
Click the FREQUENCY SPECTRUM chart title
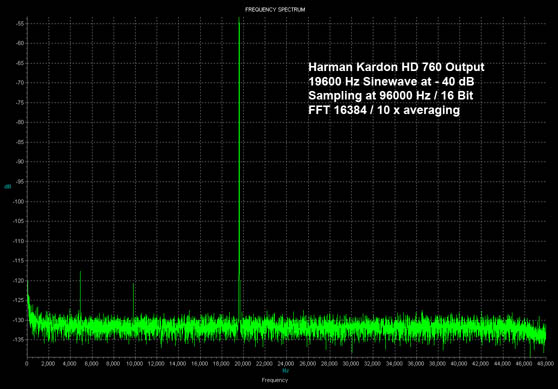click(x=275, y=10)
